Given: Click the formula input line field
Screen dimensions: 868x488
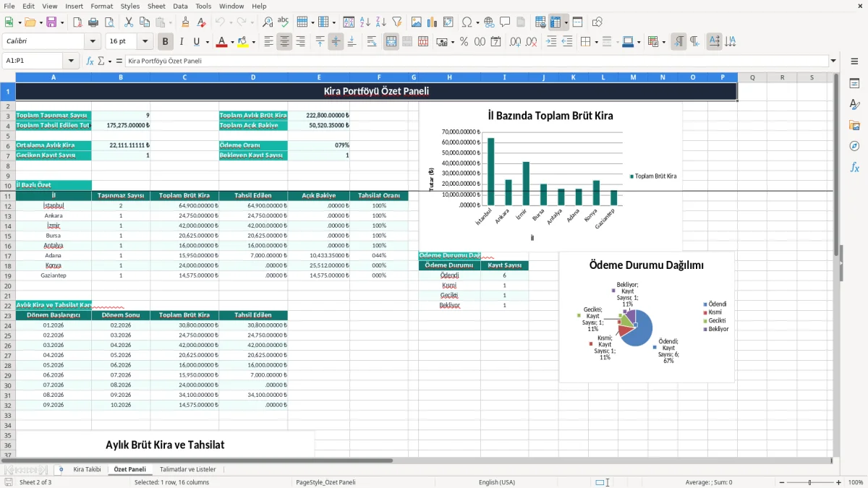Looking at the screenshot, I should [476, 61].
